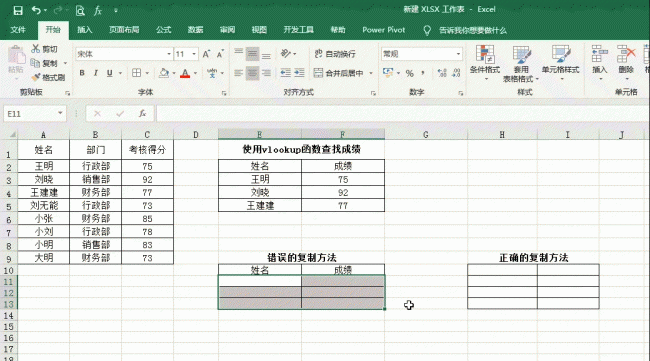Image resolution: width=650 pixels, height=361 pixels.
Task: Toggle align text right
Action: tap(266, 73)
